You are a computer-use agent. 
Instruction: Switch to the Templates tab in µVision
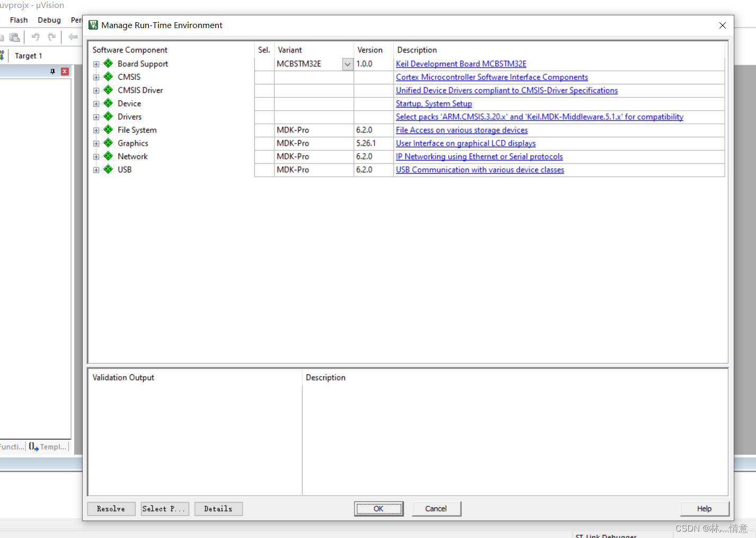(48, 447)
